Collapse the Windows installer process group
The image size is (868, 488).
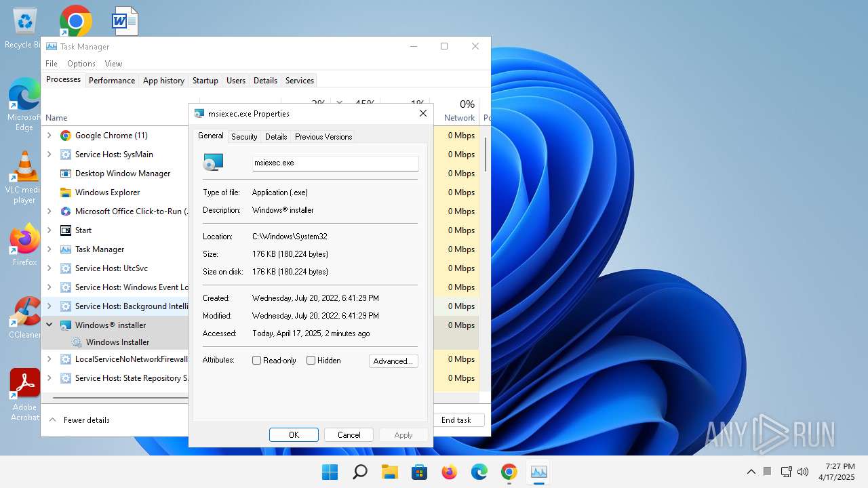click(50, 325)
